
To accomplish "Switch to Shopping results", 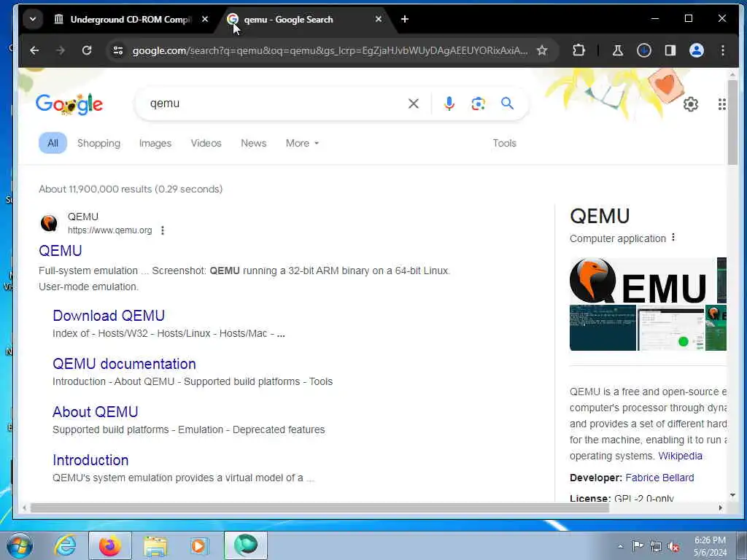I will click(98, 143).
